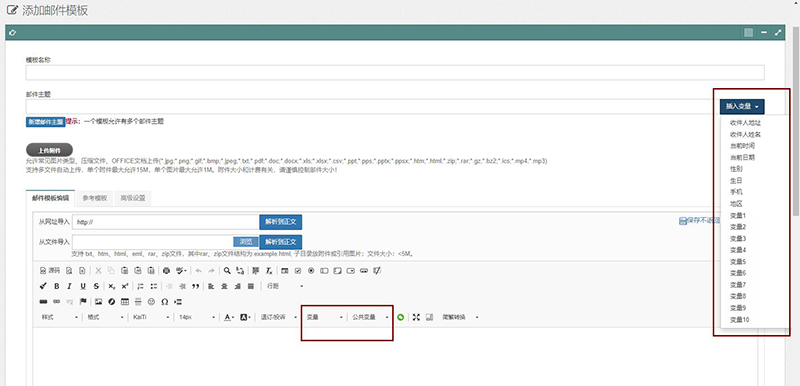
Task: Toggle bold formatting in the editor
Action: coord(57,287)
